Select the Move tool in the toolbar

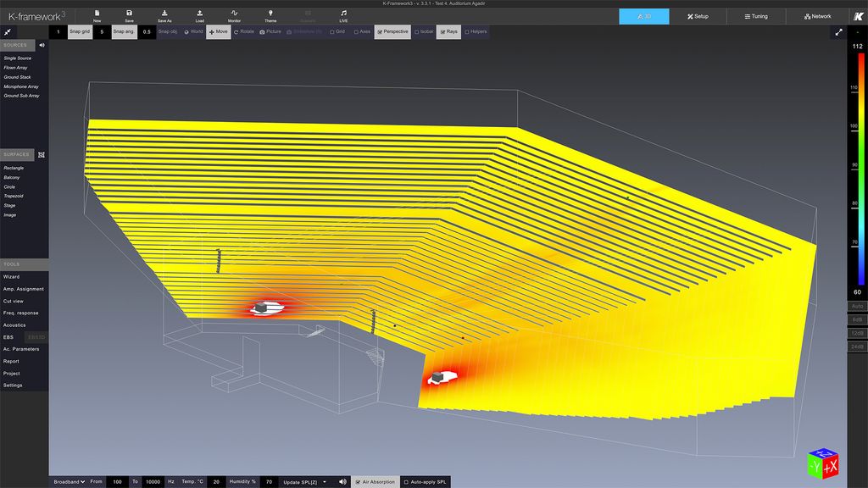tap(218, 31)
